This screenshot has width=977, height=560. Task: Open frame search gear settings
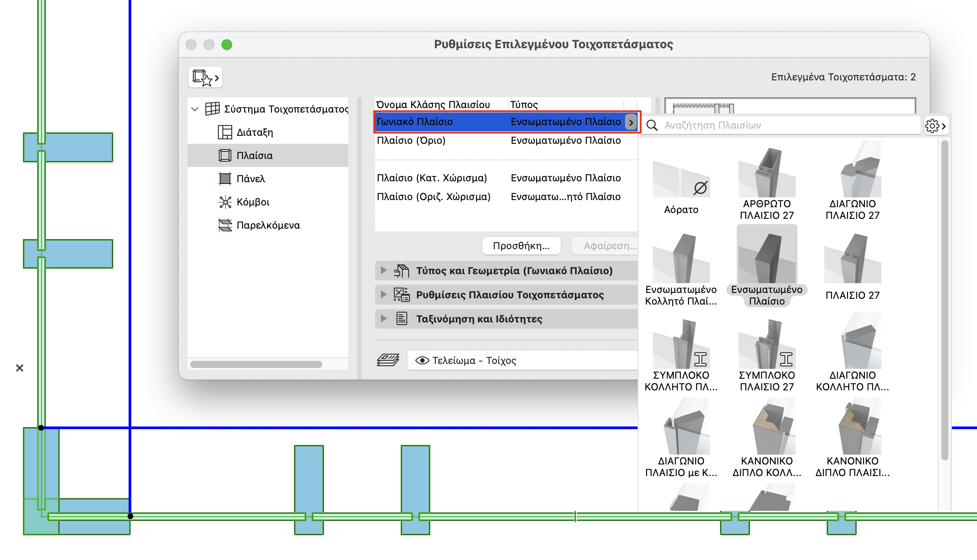click(x=935, y=126)
